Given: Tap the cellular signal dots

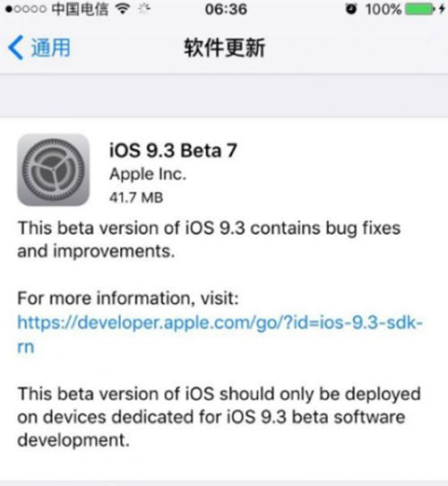Looking at the screenshot, I should click(x=26, y=9).
